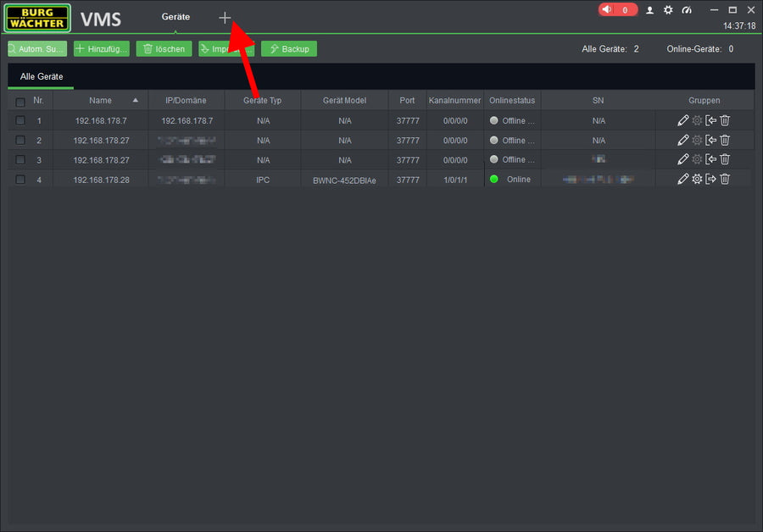Select the Alle Geräte tab
Viewport: 763px width, 532px height.
42,76
